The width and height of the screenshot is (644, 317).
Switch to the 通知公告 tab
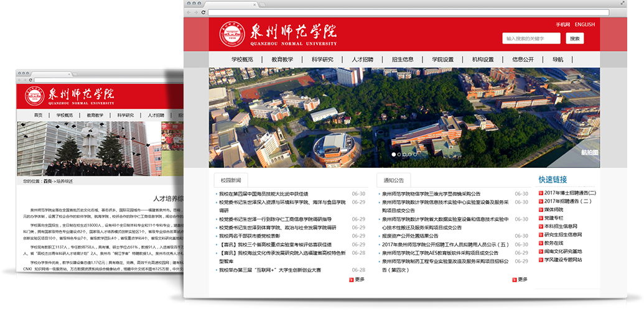[x=393, y=180]
